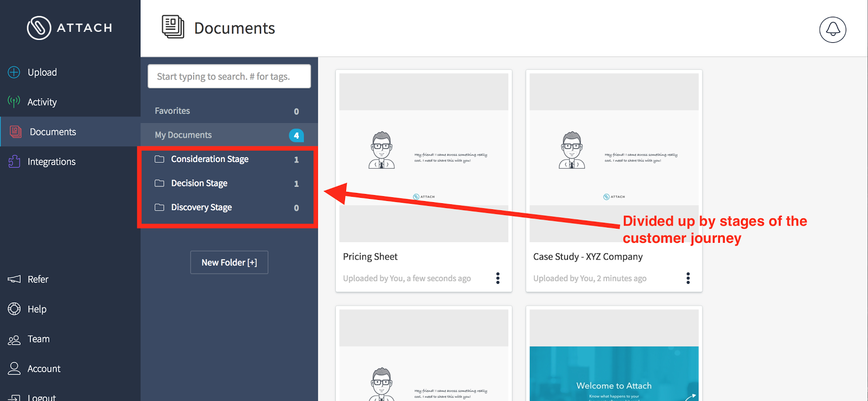Click the Attach paperclip logo icon
Viewport: 868px width, 401px height.
[39, 28]
